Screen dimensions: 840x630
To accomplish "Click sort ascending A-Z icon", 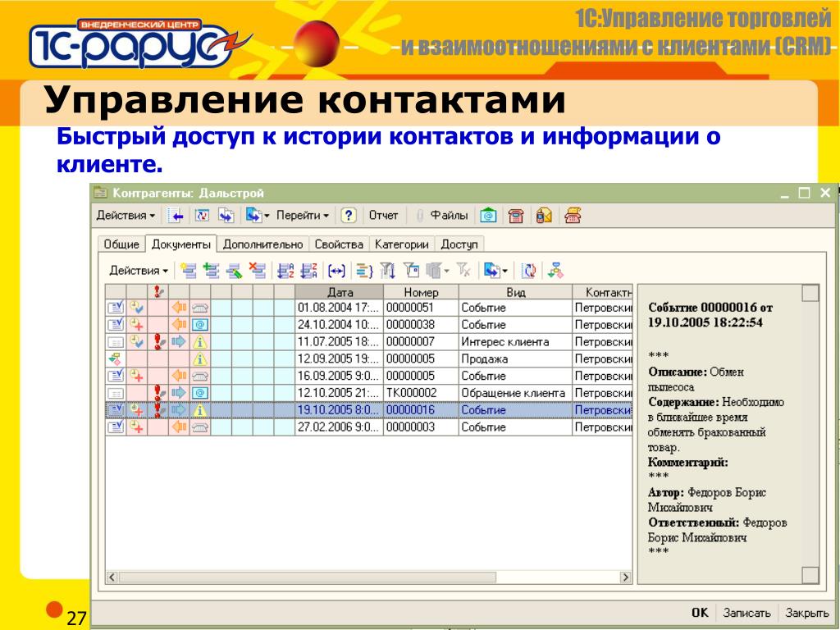I will point(285,271).
